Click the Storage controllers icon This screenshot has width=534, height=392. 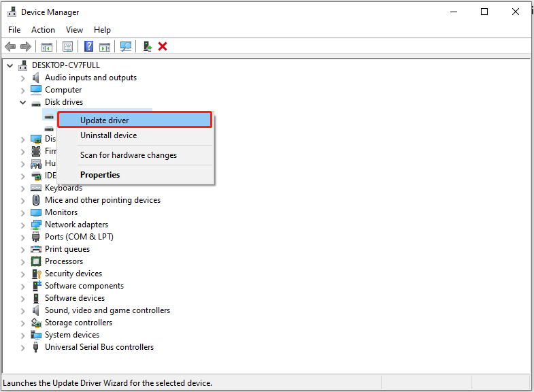[36, 323]
